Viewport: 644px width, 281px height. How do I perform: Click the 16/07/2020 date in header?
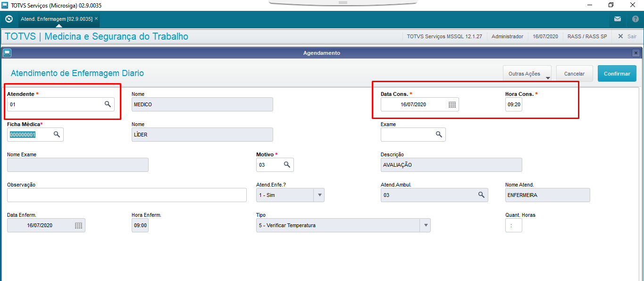coord(545,36)
